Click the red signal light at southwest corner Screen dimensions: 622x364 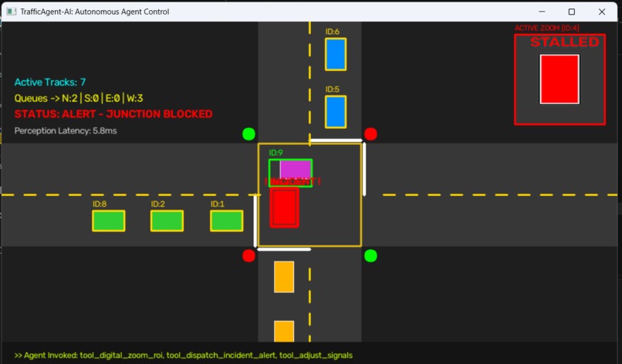click(x=248, y=256)
